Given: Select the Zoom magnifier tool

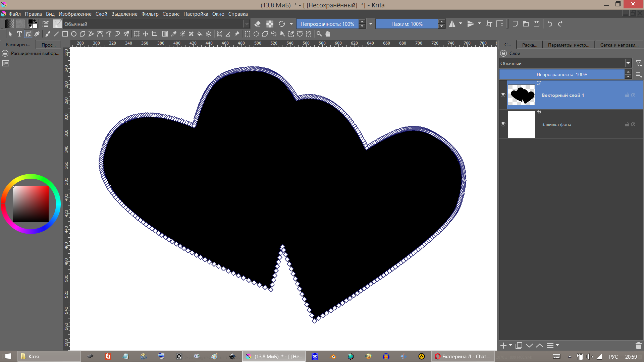Looking at the screenshot, I should tap(319, 34).
